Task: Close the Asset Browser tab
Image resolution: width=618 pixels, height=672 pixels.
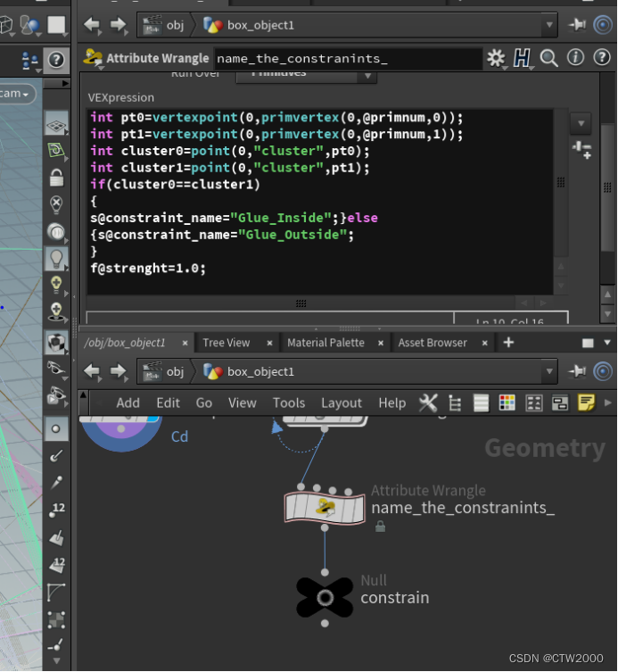Action: click(485, 343)
